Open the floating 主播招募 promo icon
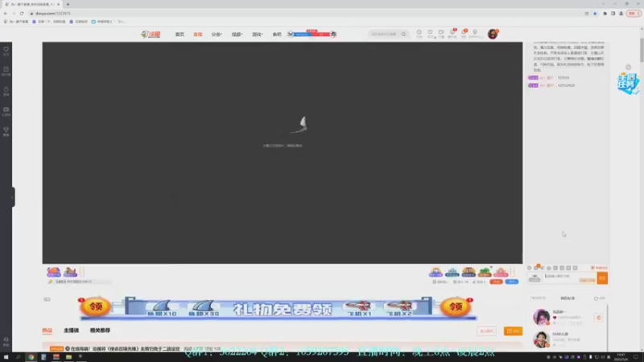The height and width of the screenshot is (362, 644). click(628, 84)
